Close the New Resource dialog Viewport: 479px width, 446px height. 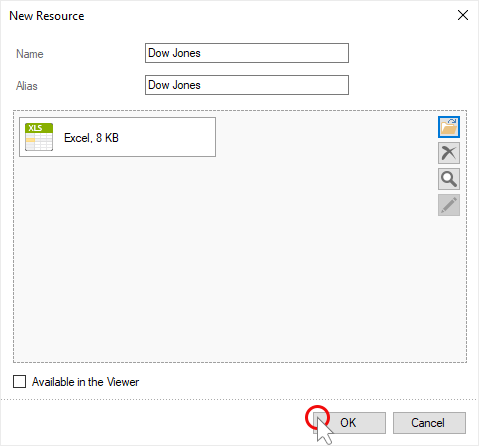463,15
